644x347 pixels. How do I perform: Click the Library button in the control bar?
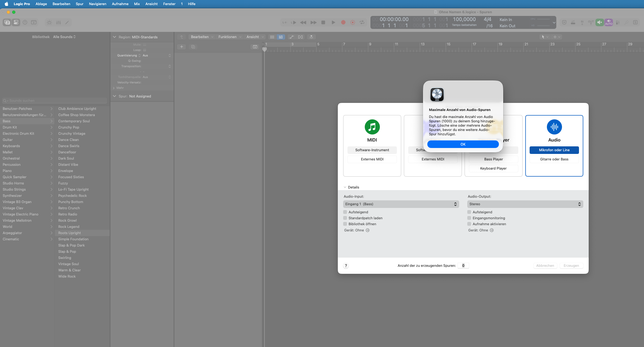7,22
